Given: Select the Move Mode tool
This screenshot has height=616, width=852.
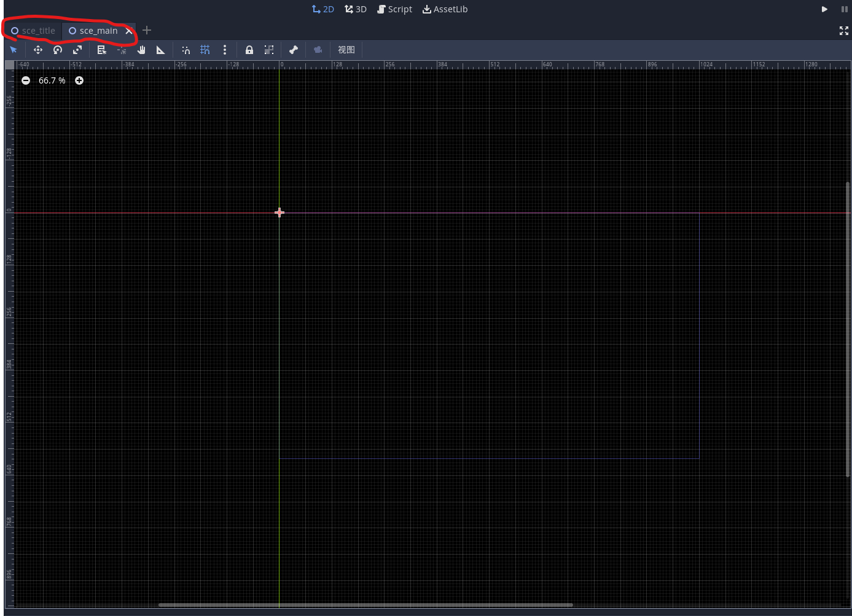Looking at the screenshot, I should (x=37, y=50).
